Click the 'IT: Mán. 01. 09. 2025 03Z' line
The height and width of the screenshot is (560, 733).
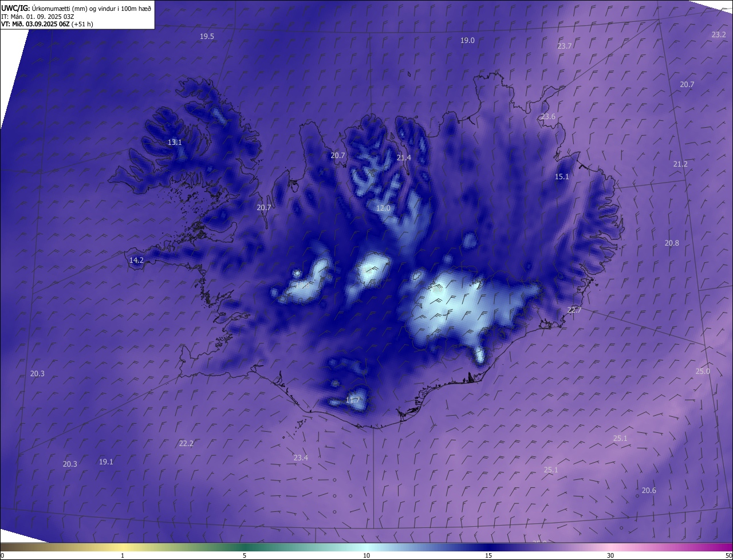37,17
